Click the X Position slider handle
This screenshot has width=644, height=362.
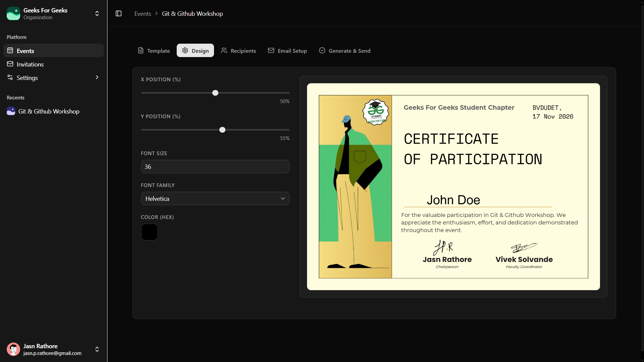tap(215, 93)
